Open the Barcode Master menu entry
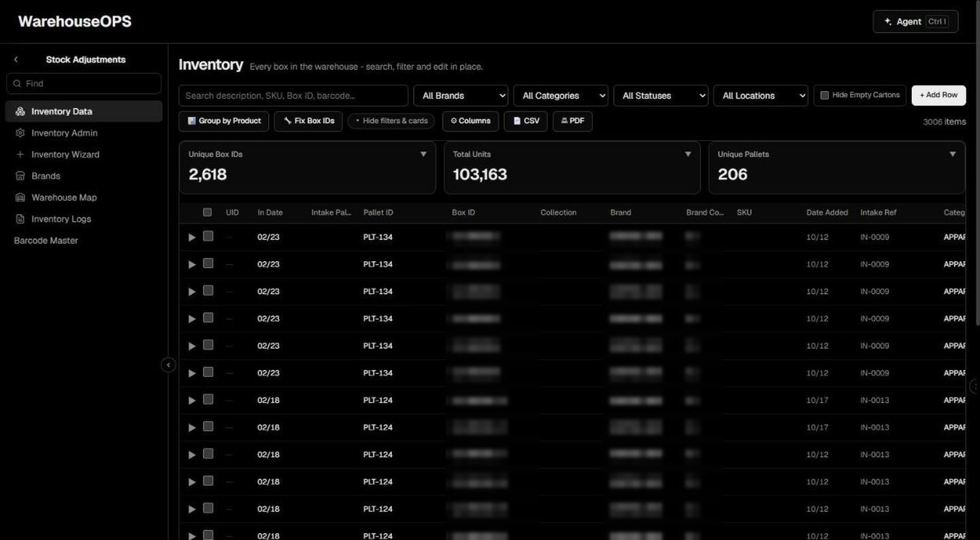The height and width of the screenshot is (540, 980). pyautogui.click(x=46, y=241)
